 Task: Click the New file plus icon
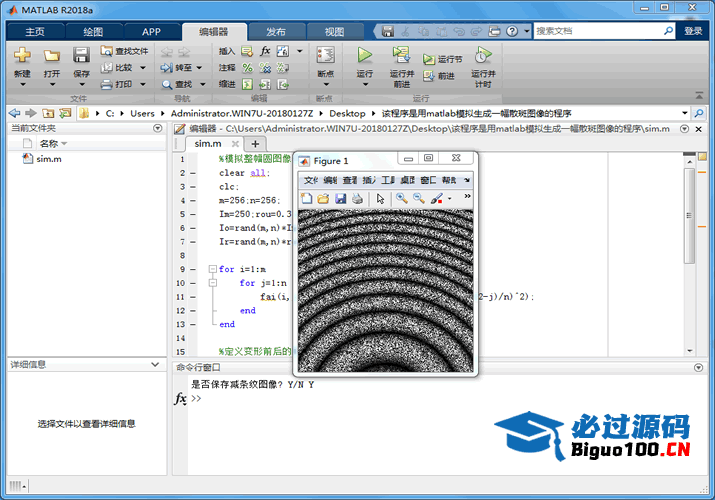pyautogui.click(x=22, y=55)
